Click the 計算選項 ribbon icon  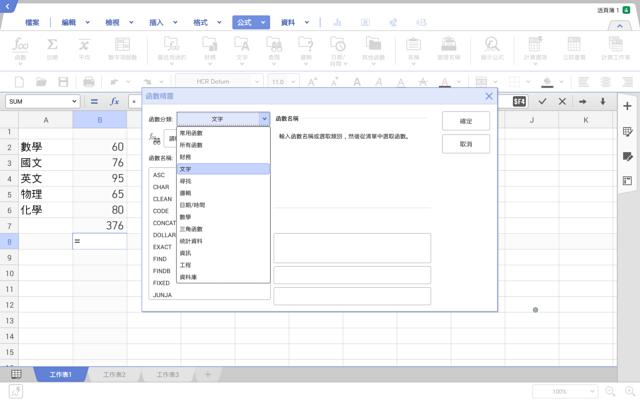click(536, 50)
